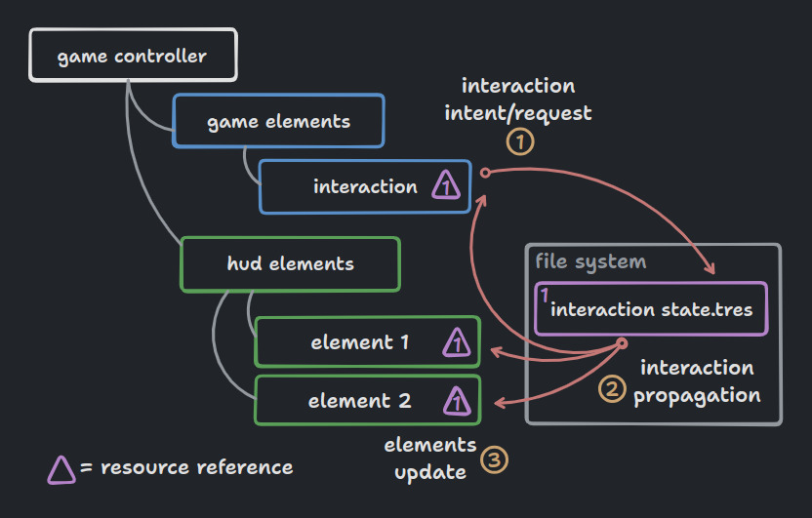Click the circled number 2 marker
Image resolution: width=812 pixels, height=518 pixels.
point(612,388)
